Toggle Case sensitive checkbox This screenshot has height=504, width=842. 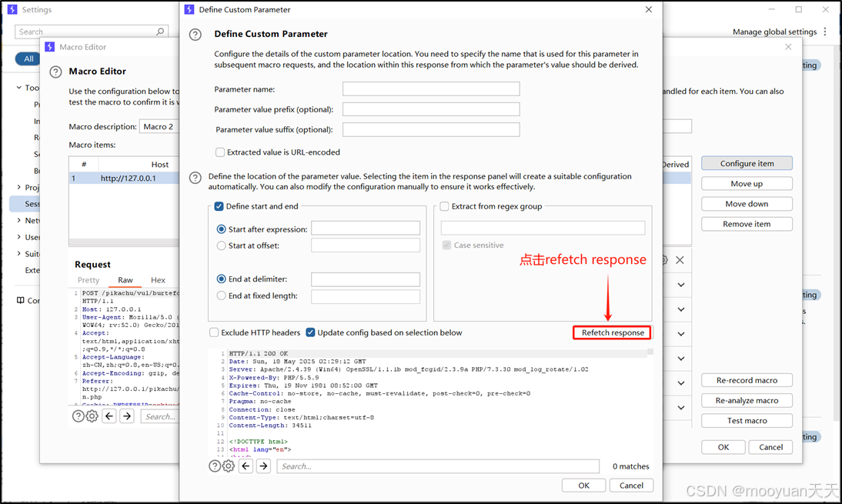pyautogui.click(x=446, y=245)
